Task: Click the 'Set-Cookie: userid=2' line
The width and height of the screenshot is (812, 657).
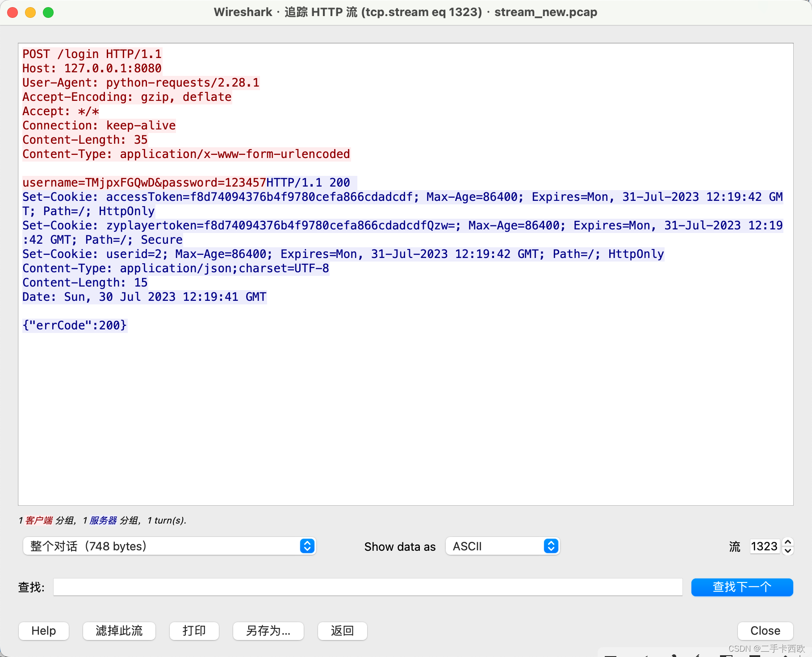Action: (343, 254)
